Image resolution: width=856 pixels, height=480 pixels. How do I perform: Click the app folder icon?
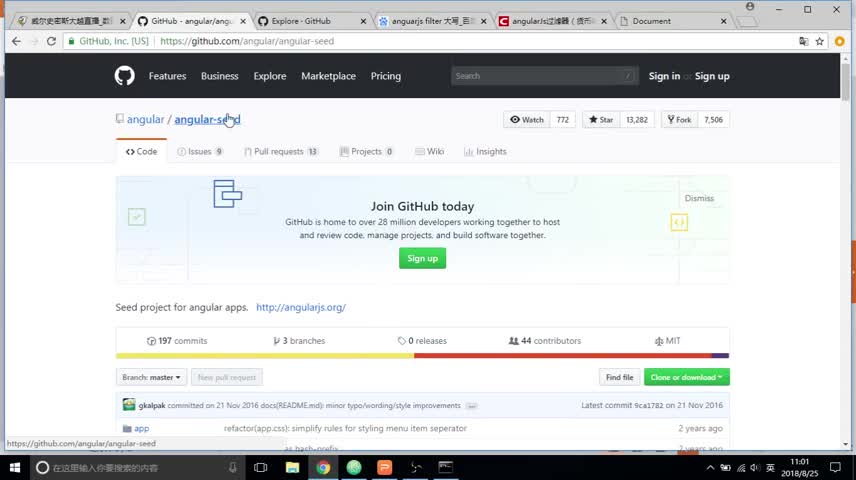coord(127,429)
